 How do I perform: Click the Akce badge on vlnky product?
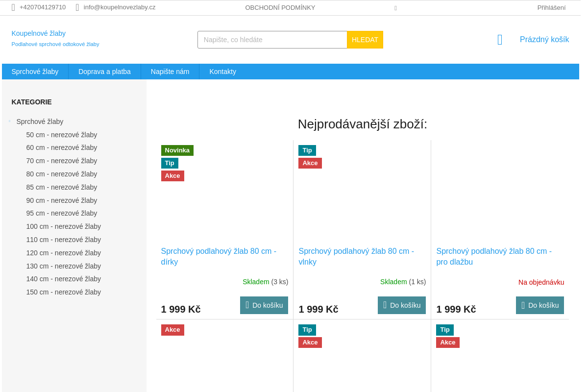[x=310, y=163]
